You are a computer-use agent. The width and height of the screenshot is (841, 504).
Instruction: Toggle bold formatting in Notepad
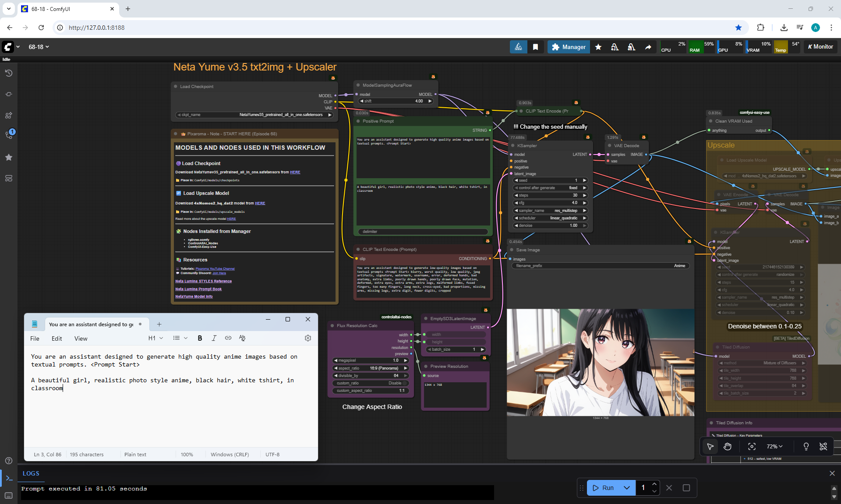(x=200, y=338)
